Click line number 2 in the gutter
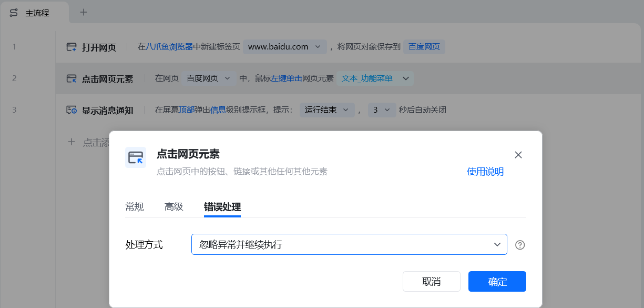Screen dimensions: 644x308 coord(14,78)
